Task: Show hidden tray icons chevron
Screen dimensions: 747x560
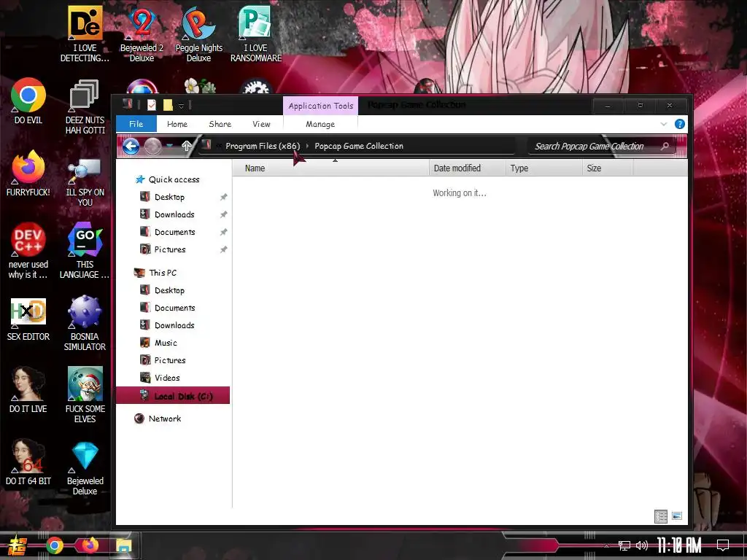Action: coord(606,545)
